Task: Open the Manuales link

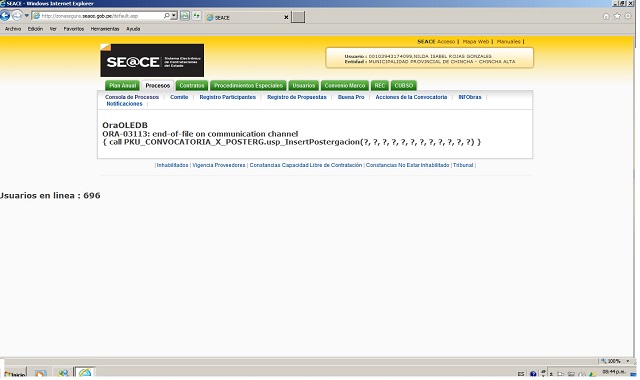Action: [x=508, y=42]
